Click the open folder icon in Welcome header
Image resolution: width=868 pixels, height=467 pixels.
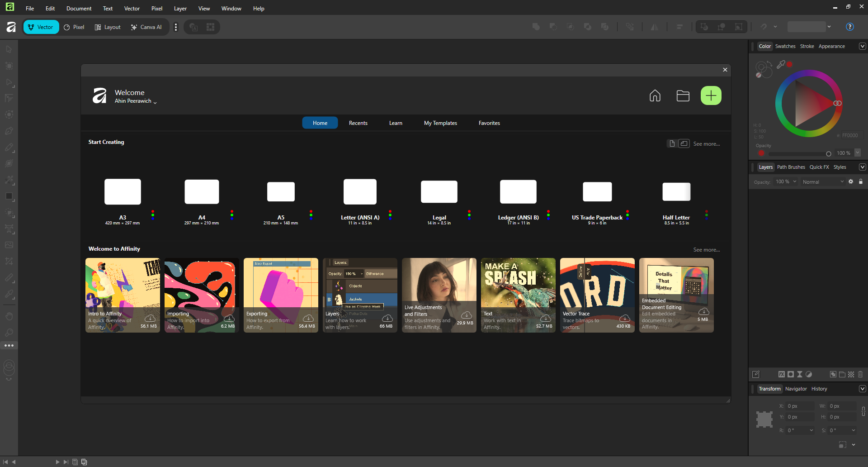[x=683, y=95]
